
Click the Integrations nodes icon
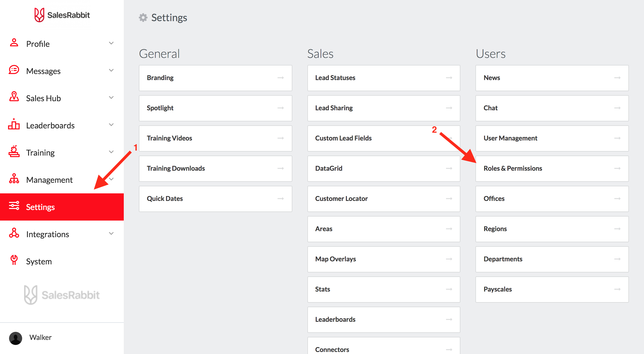(x=14, y=233)
